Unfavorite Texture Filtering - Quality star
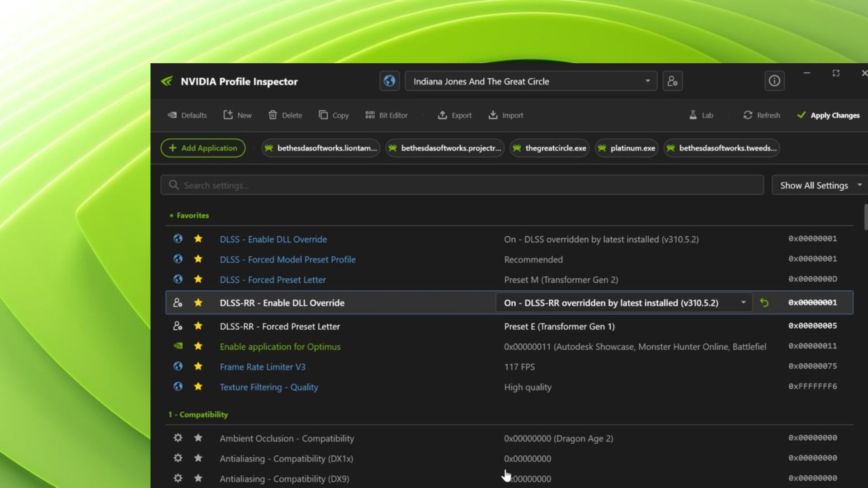Image resolution: width=868 pixels, height=488 pixels. [198, 387]
